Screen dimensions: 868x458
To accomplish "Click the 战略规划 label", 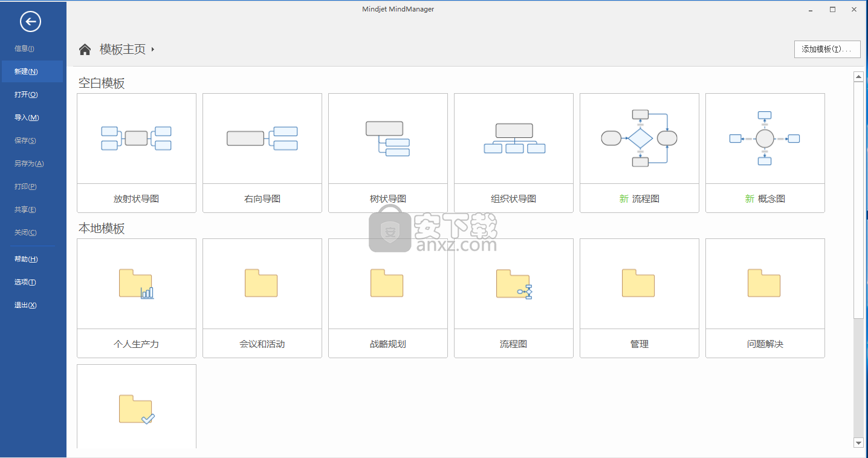I will pyautogui.click(x=388, y=344).
